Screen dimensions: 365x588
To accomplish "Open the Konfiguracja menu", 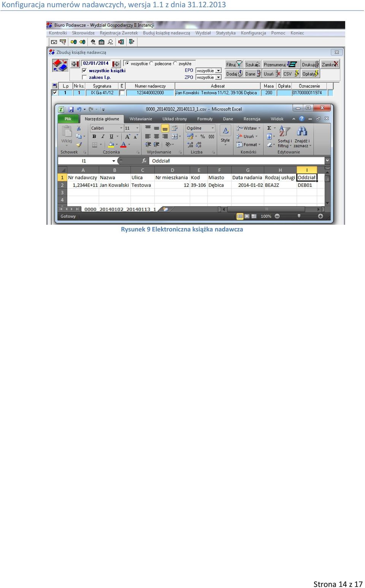I will (253, 33).
